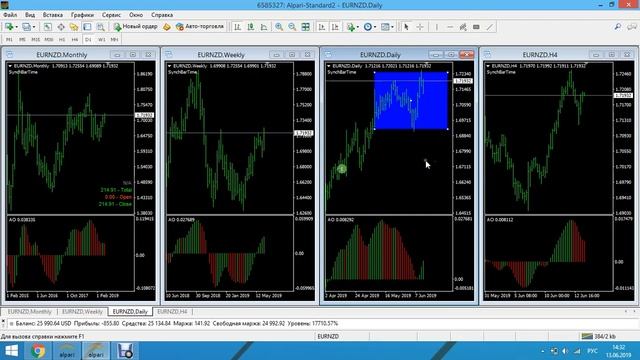Select the rectangle drawing tool

(476, 27)
